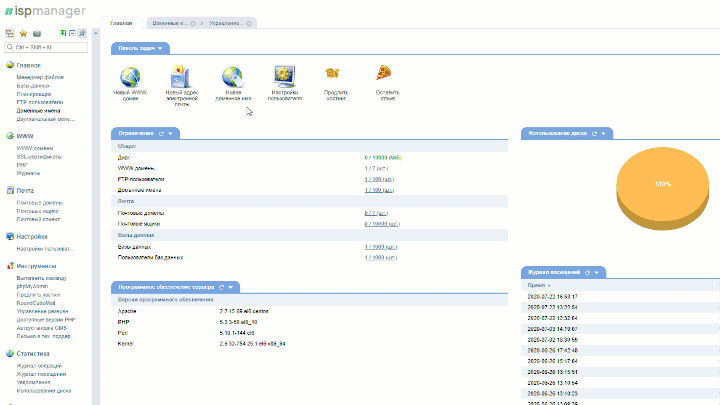This screenshot has height=405, width=720.
Task: Collapse the Главное sidebar section
Action: 28,65
